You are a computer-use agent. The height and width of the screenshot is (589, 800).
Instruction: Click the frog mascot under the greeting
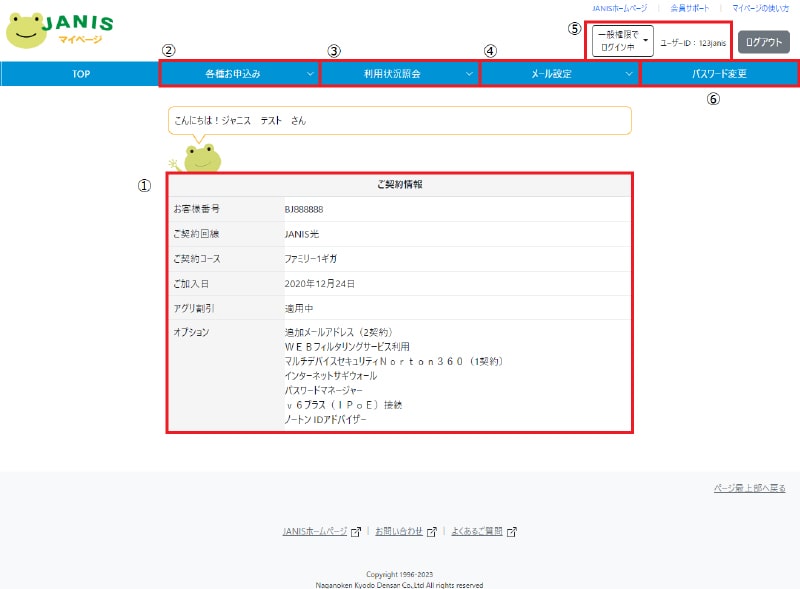point(202,157)
